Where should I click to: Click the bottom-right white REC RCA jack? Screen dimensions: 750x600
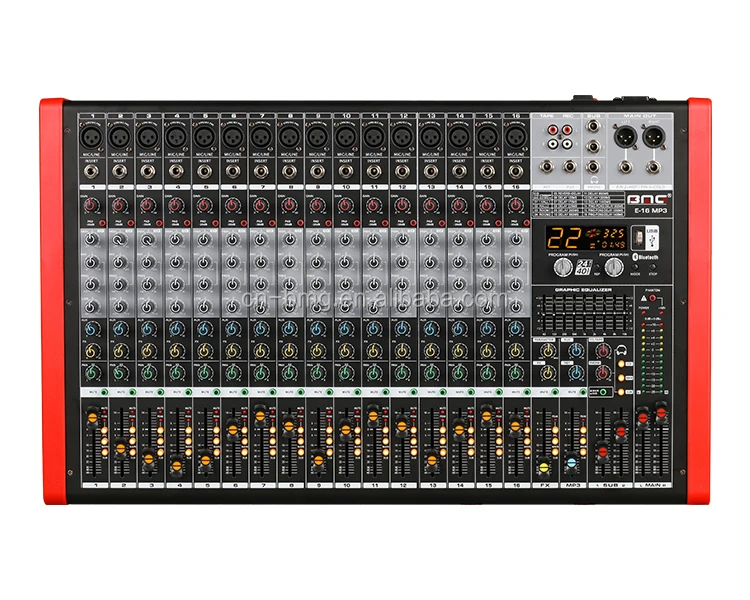click(567, 143)
